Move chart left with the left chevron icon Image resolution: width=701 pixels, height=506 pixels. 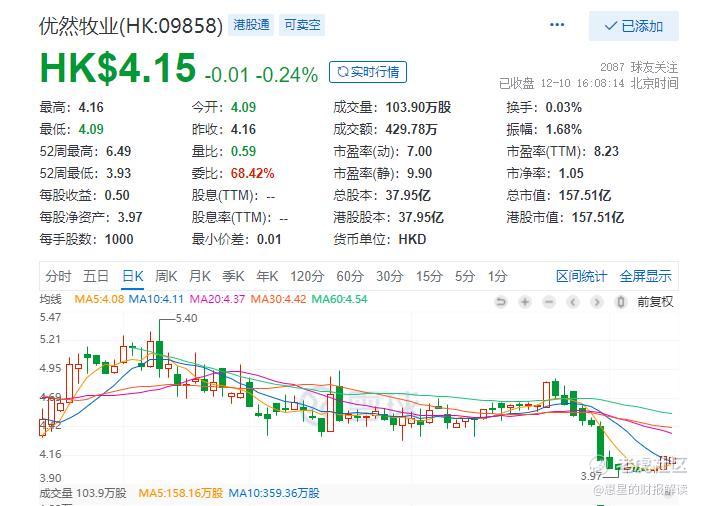pos(573,302)
